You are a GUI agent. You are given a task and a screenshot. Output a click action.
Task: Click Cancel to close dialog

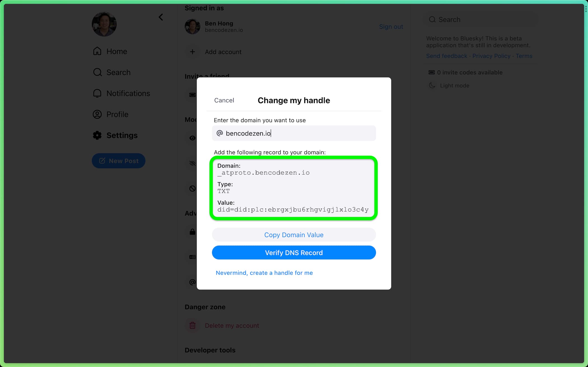point(225,100)
